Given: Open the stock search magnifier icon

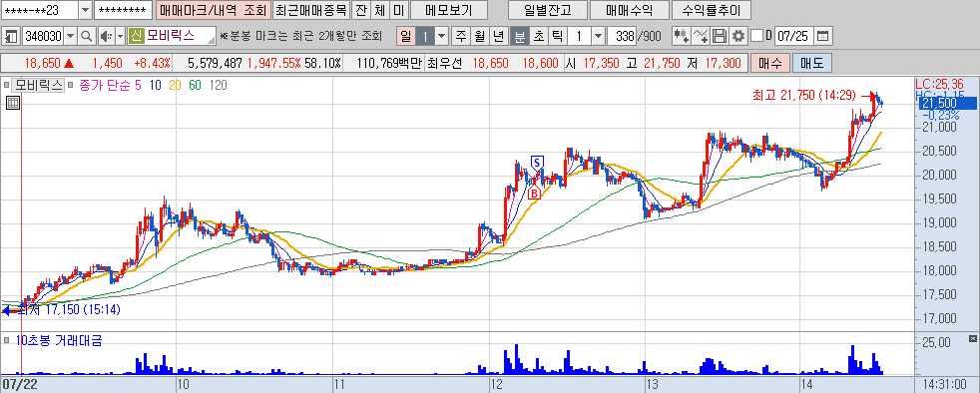Looking at the screenshot, I should pyautogui.click(x=87, y=37).
